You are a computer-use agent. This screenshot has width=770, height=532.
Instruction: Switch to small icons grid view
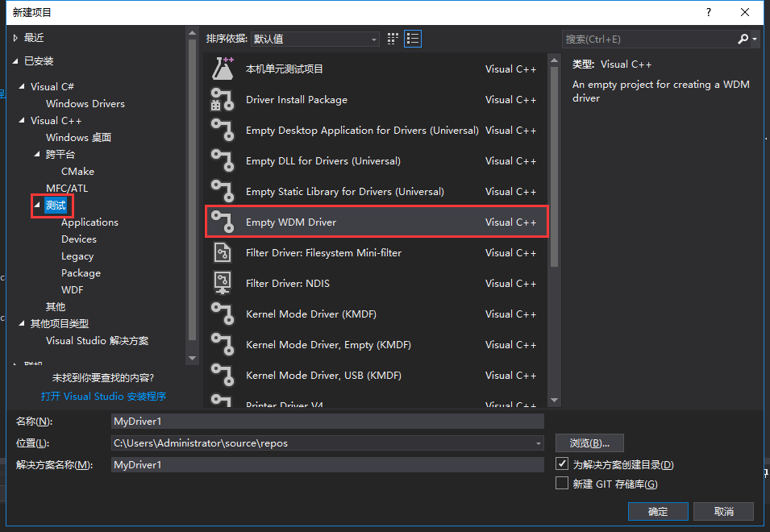coord(393,39)
